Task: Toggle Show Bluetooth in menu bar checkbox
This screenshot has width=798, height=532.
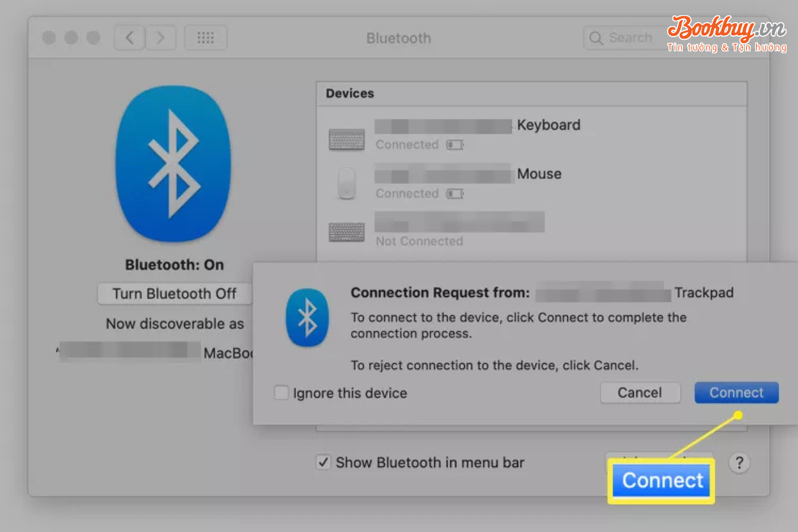Action: tap(323, 462)
